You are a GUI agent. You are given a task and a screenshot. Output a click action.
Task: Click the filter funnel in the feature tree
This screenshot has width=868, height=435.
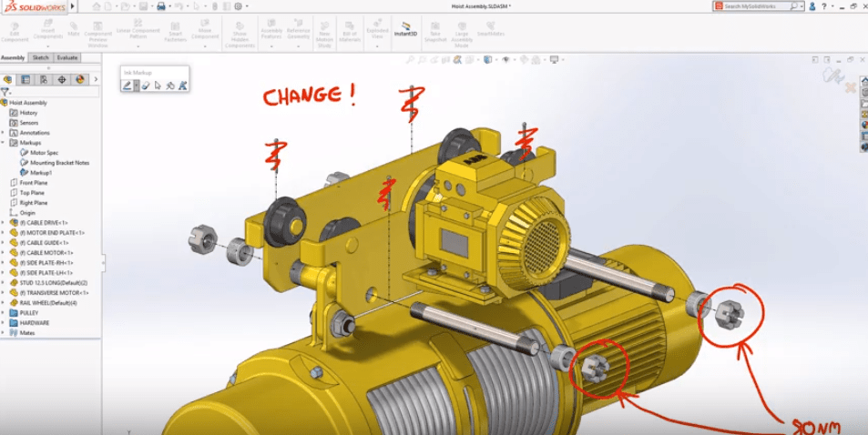pos(5,92)
